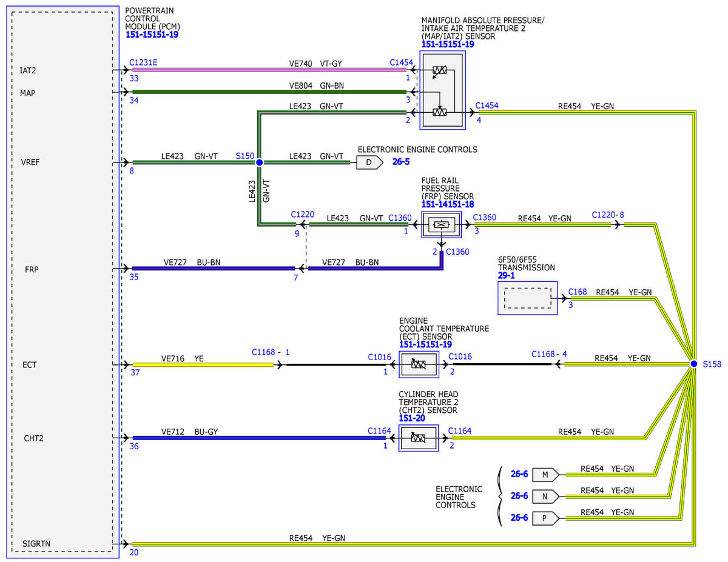Select the Cylinder Head Temperature 2 sensor symbol
Image resolution: width=728 pixels, height=562 pixels.
(x=418, y=437)
